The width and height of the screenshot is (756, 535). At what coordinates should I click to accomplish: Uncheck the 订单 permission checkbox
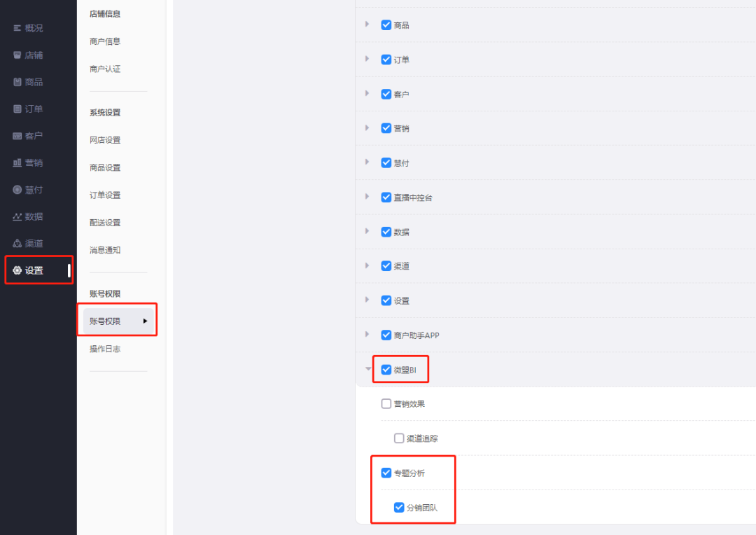(x=386, y=60)
